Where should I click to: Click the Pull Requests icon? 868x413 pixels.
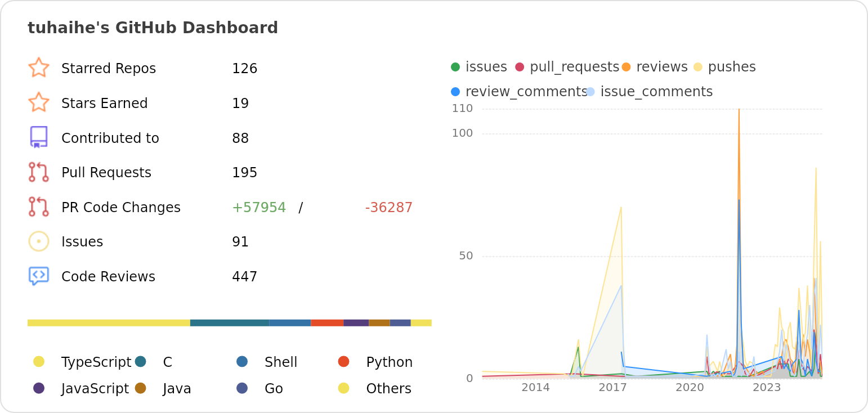click(x=39, y=172)
